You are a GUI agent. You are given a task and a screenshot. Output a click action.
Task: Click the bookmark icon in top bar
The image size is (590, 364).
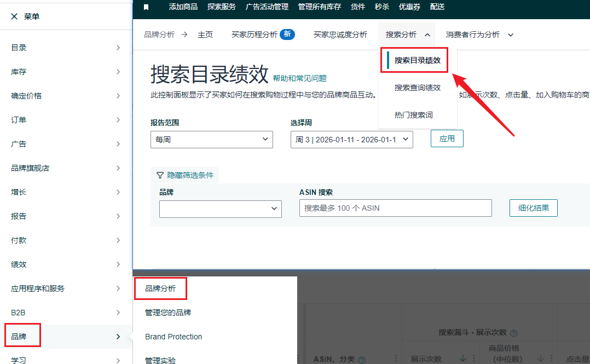point(146,7)
